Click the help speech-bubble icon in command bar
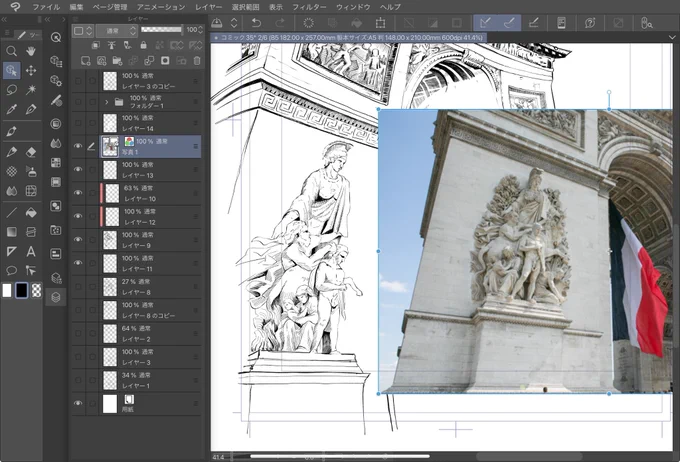 click(x=590, y=23)
